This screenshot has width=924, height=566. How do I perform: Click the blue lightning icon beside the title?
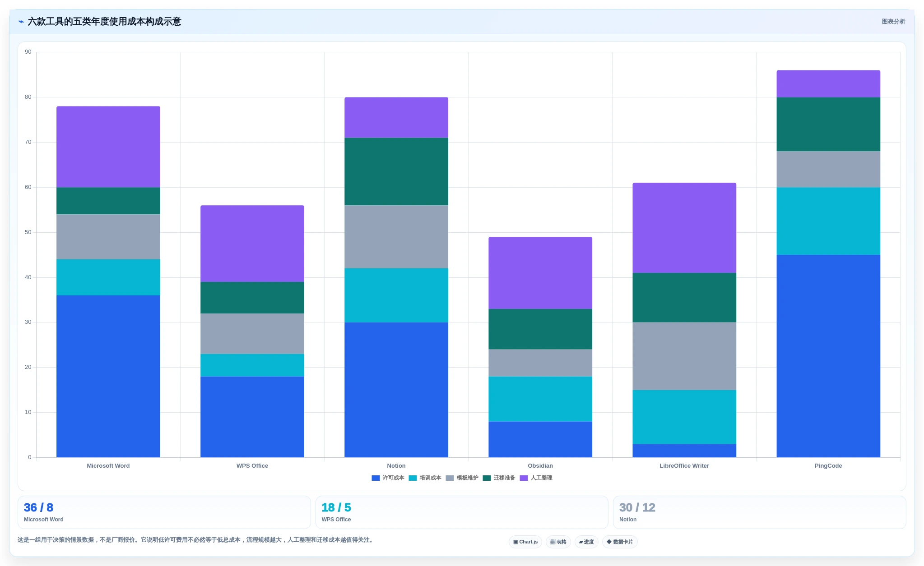tap(21, 22)
